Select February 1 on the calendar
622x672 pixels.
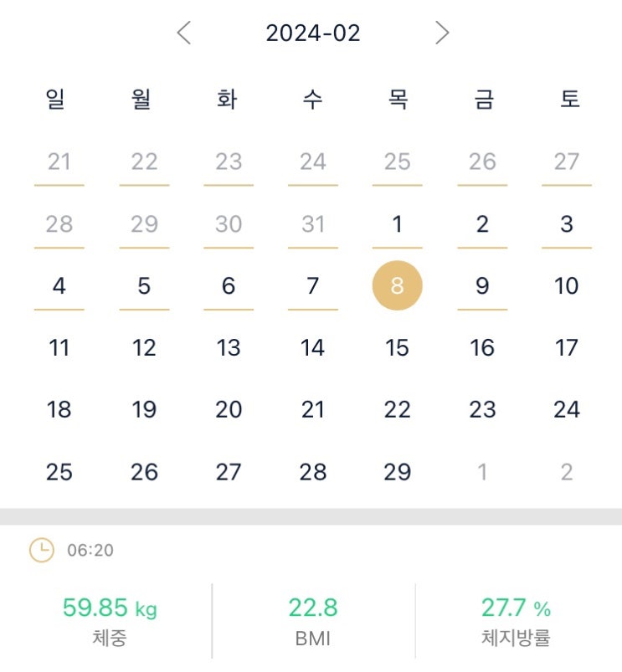click(x=397, y=224)
